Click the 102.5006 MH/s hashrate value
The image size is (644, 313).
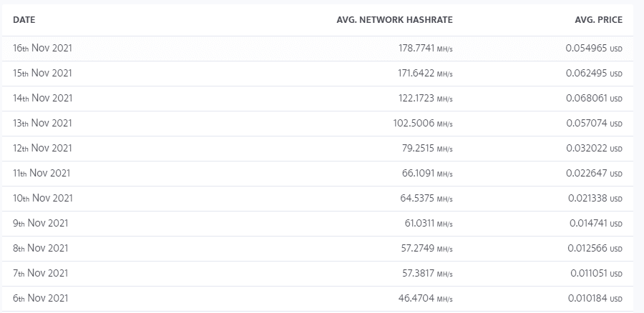[x=423, y=124]
